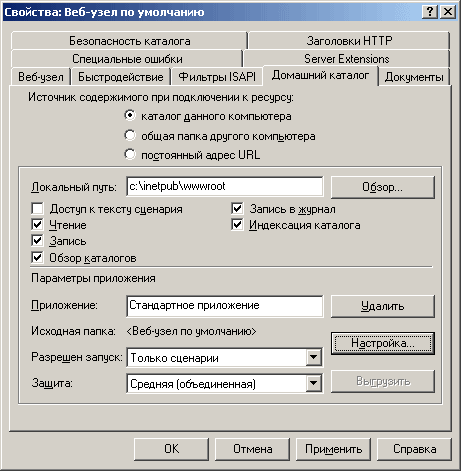
Task: Go to Безопасность каталога tab
Action: [x=129, y=41]
